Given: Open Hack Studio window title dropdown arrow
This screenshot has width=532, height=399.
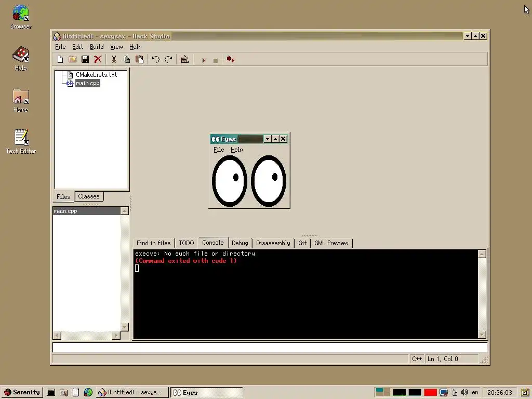Looking at the screenshot, I should pyautogui.click(x=468, y=36).
